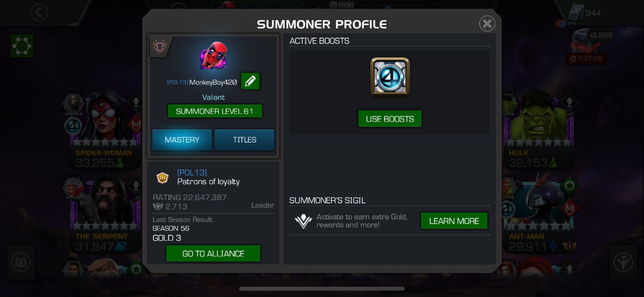The width and height of the screenshot is (644, 297).
Task: Tap the Summoner Level 61 bar
Action: point(215,111)
